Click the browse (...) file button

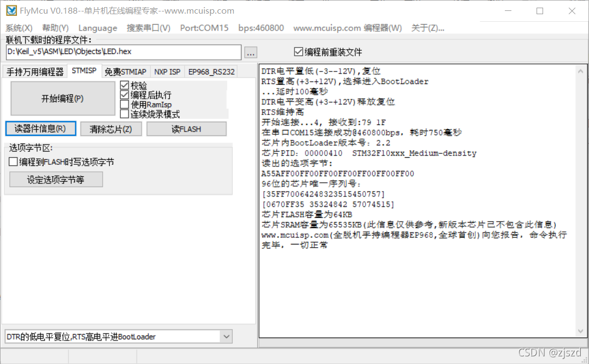[251, 52]
